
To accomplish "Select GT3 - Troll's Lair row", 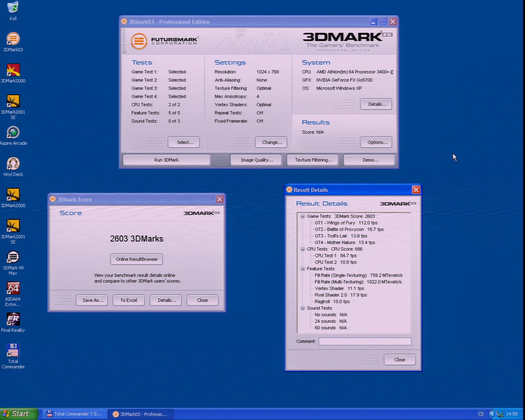I will point(341,236).
